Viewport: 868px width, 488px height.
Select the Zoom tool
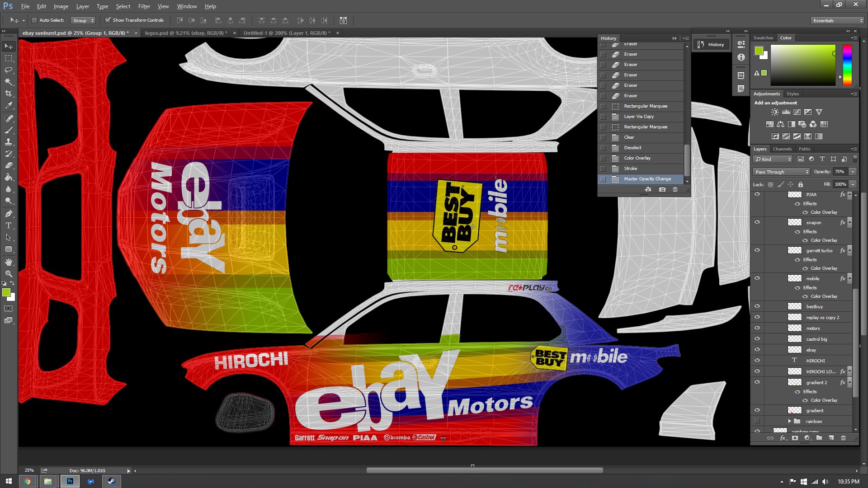click(x=9, y=274)
